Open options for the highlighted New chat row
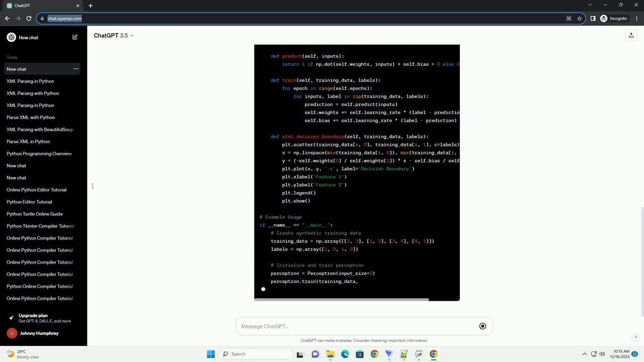Screen dimensions: 644x362 (x=76, y=69)
